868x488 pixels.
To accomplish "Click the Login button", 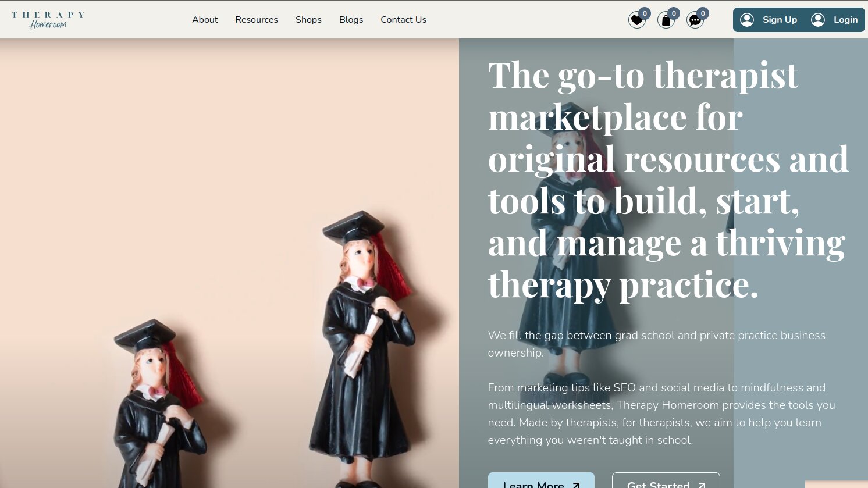I will point(834,20).
